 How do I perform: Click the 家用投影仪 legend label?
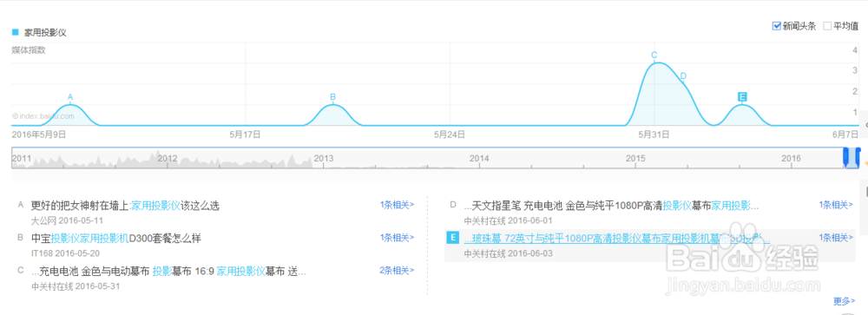tap(45, 33)
